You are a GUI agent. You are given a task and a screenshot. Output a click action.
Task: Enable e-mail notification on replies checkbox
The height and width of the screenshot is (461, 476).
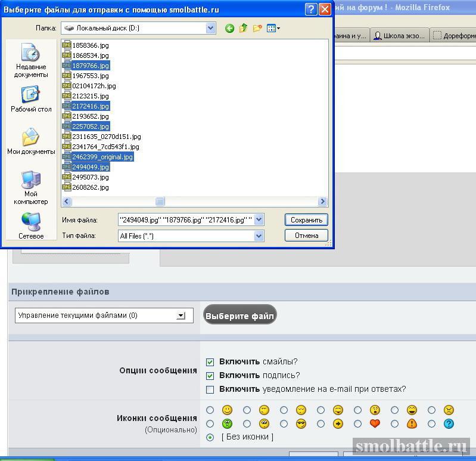coord(210,389)
